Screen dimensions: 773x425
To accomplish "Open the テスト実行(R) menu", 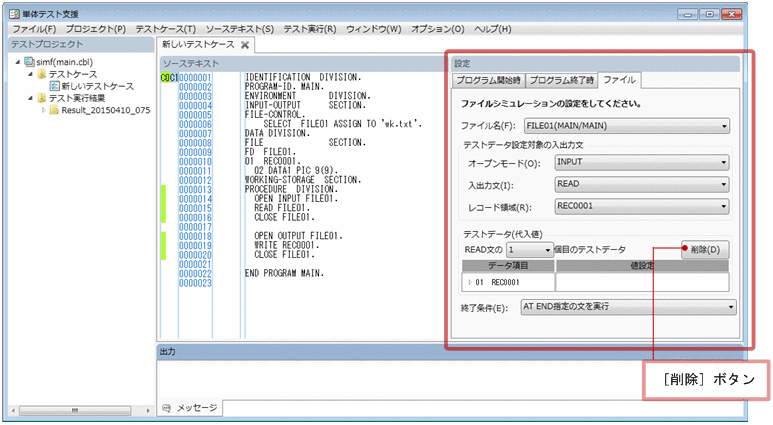I will (310, 29).
